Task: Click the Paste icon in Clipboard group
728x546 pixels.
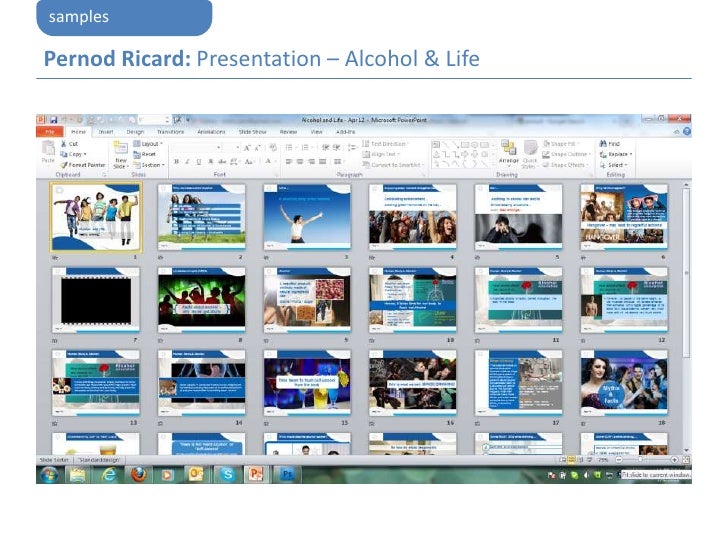Action: coord(48,148)
